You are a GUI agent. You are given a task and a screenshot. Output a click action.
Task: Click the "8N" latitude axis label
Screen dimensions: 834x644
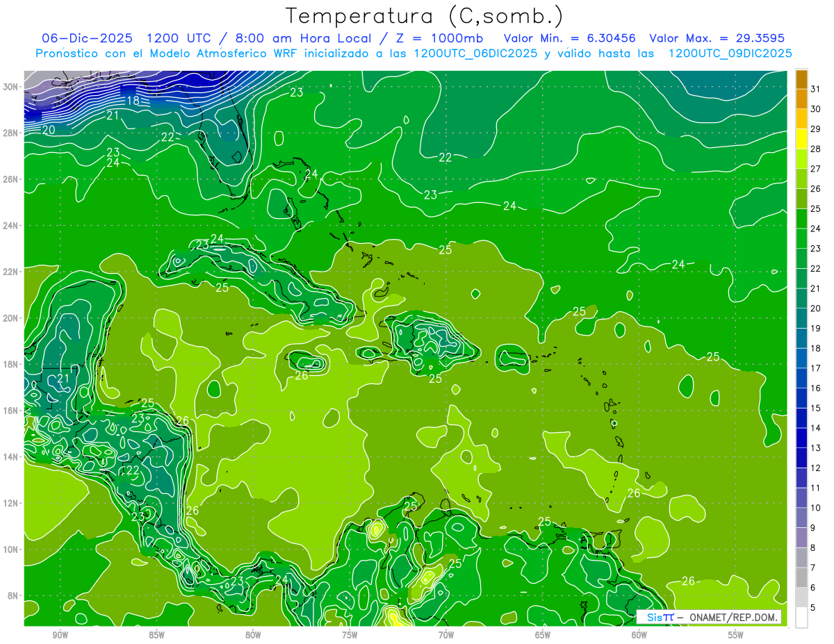[x=14, y=595]
